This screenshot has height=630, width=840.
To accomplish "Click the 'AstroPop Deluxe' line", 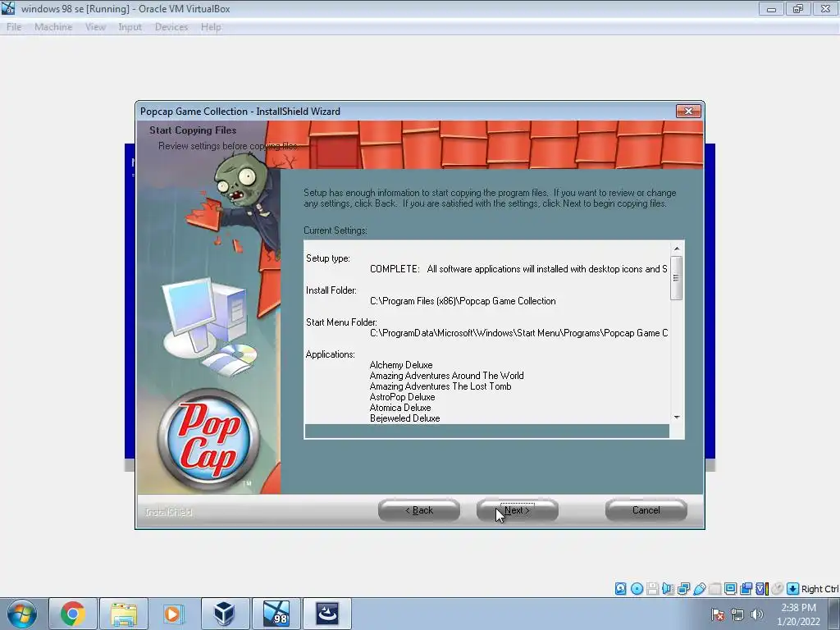I will pos(402,397).
